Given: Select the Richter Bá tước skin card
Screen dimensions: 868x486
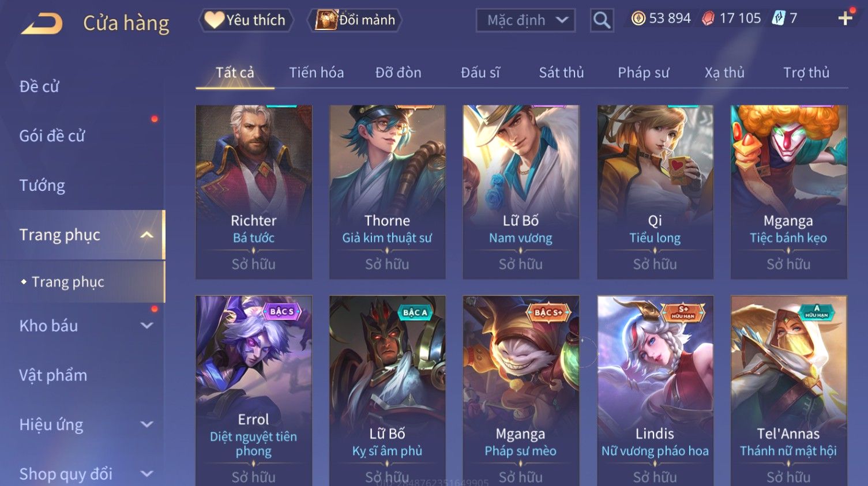Looking at the screenshot, I should point(254,192).
